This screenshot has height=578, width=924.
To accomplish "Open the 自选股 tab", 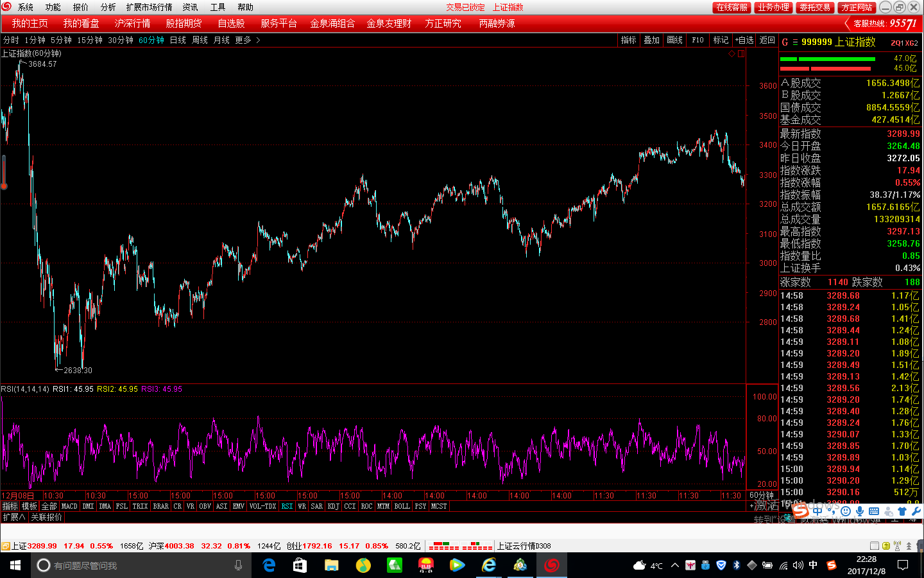I will [x=231, y=23].
